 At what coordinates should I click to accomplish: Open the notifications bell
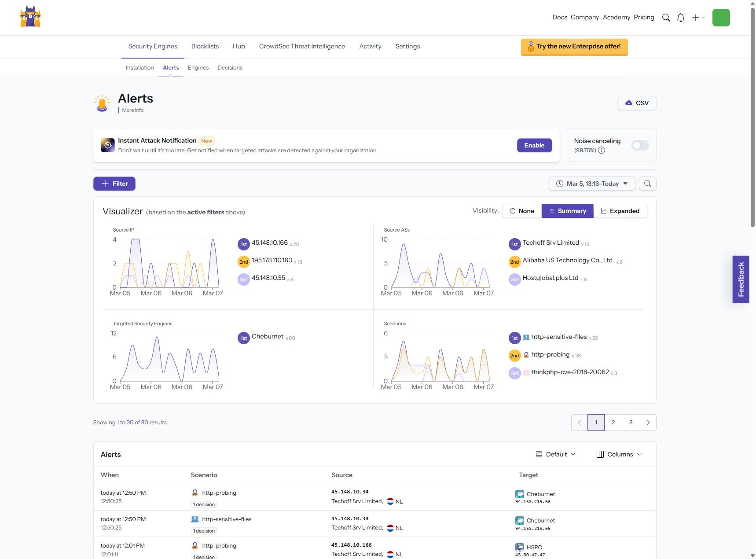tap(681, 18)
